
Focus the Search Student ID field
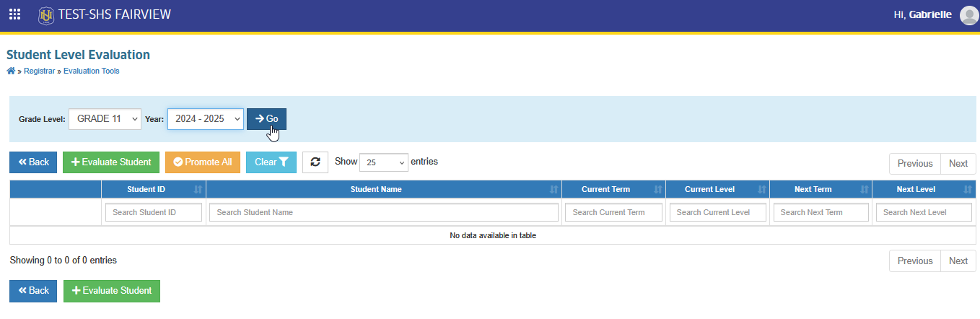pos(154,212)
